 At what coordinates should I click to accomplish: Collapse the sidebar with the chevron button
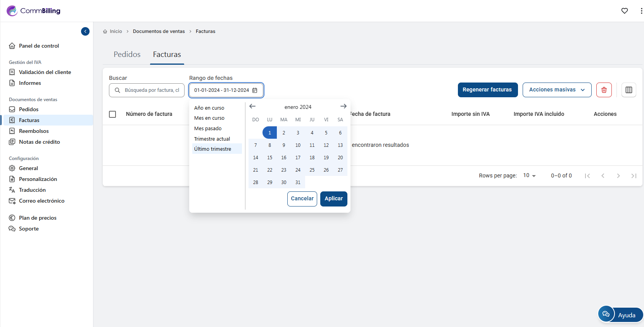(x=85, y=31)
